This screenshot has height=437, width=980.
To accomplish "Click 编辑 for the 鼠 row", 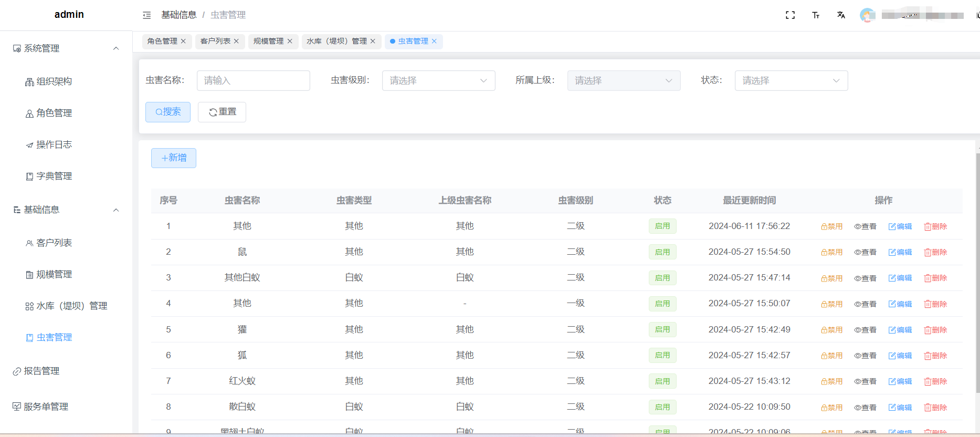I will 900,252.
